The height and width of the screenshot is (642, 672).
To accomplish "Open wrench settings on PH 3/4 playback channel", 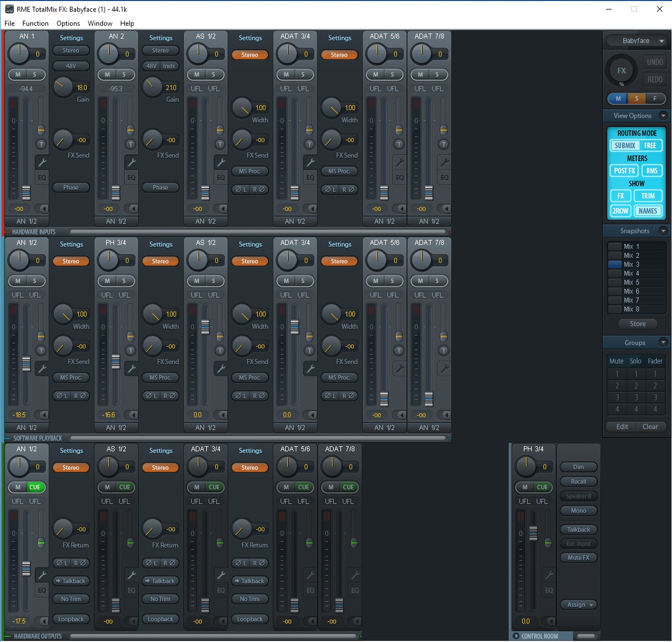I will 131,369.
